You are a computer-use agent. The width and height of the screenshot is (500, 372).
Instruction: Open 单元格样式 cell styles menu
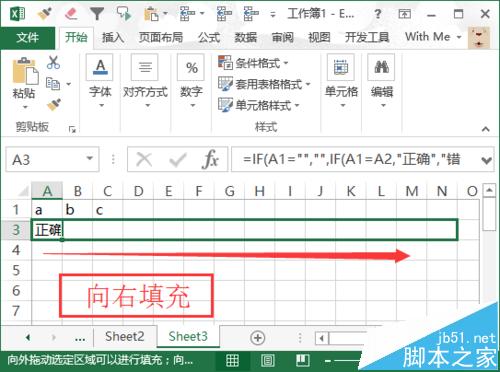pyautogui.click(x=259, y=105)
